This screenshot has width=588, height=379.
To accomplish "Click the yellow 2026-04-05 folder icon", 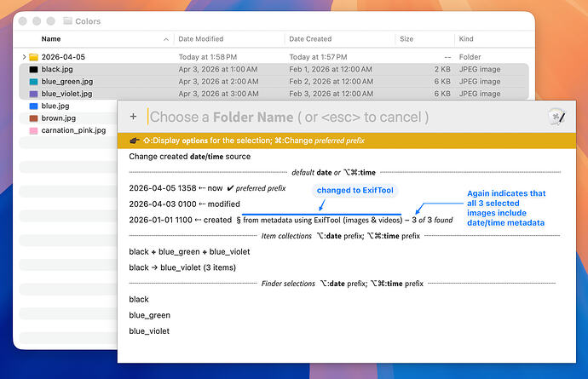I will 34,57.
